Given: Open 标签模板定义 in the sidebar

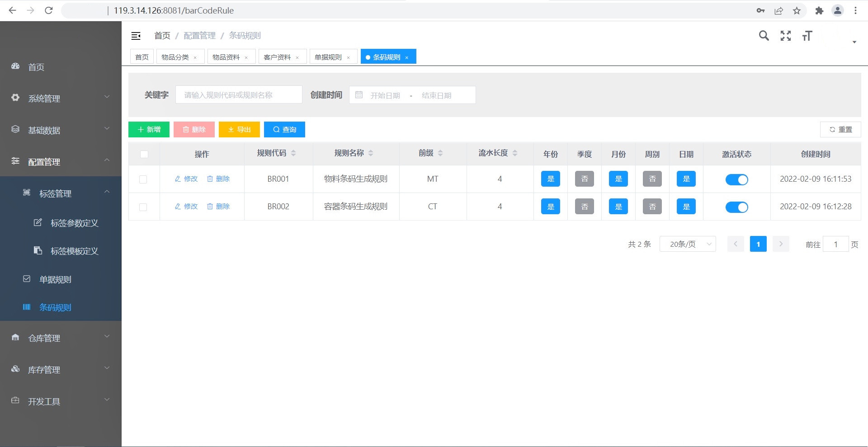Looking at the screenshot, I should [74, 251].
